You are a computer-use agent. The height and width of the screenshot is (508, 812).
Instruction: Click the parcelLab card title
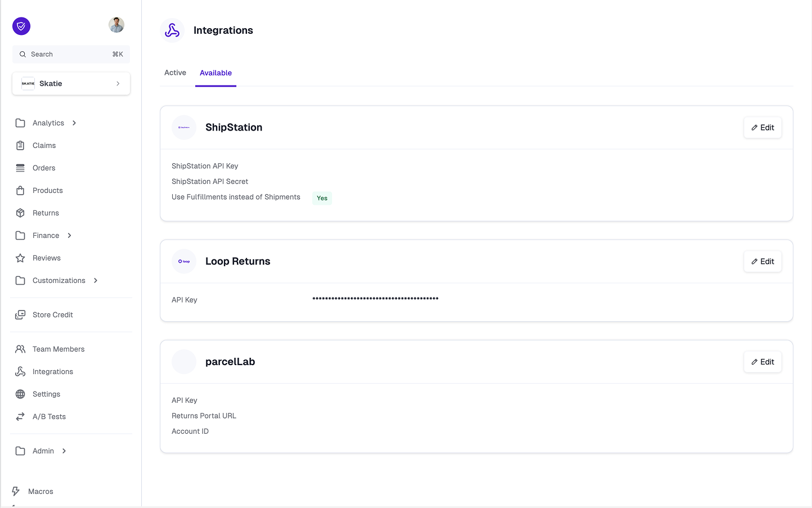click(x=230, y=362)
